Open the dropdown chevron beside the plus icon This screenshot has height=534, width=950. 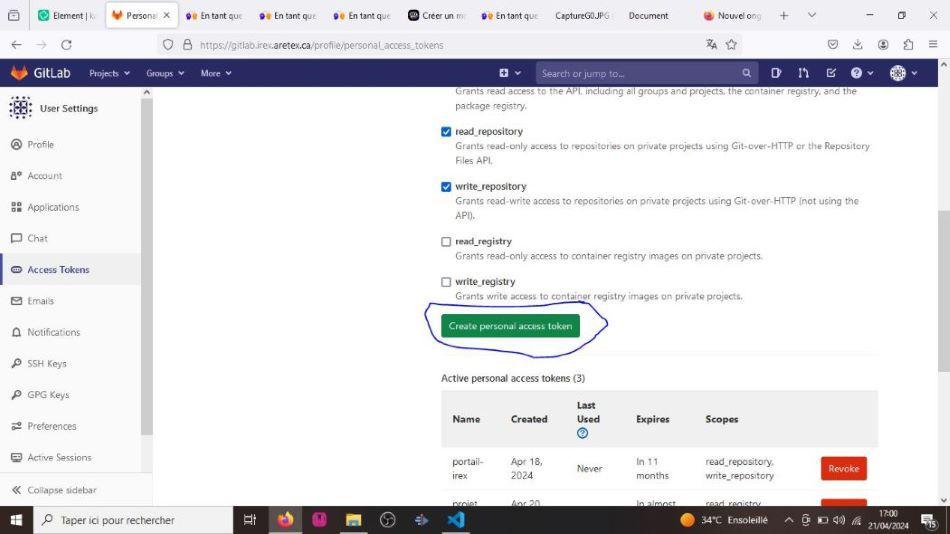click(x=517, y=73)
